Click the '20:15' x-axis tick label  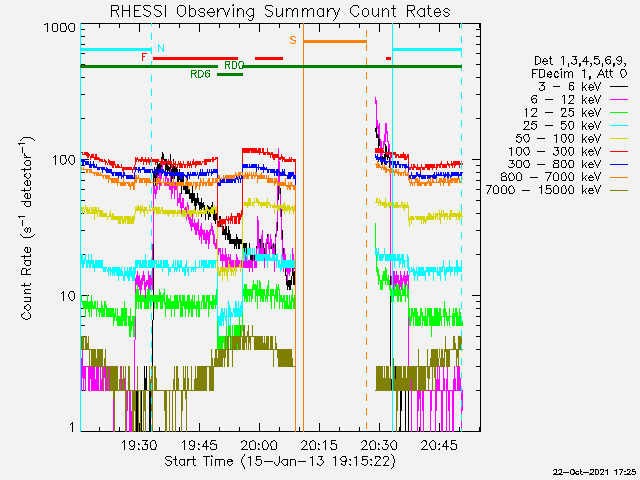click(319, 445)
